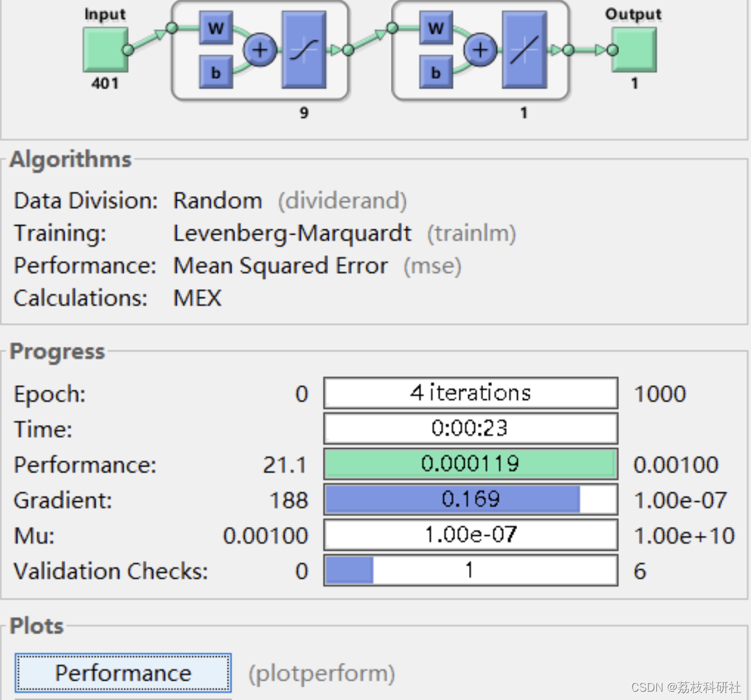Click the green Performance bar 0.000119
751x700 pixels.
click(471, 464)
